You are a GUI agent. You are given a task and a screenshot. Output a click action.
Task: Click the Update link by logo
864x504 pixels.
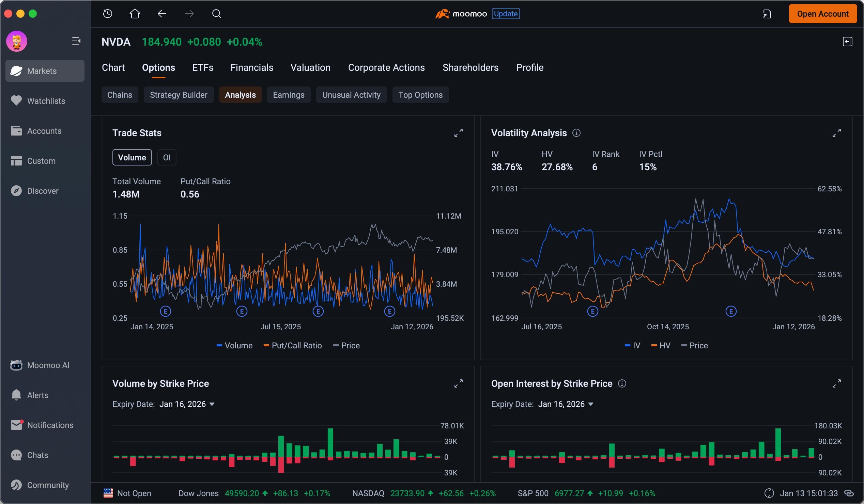click(x=505, y=14)
